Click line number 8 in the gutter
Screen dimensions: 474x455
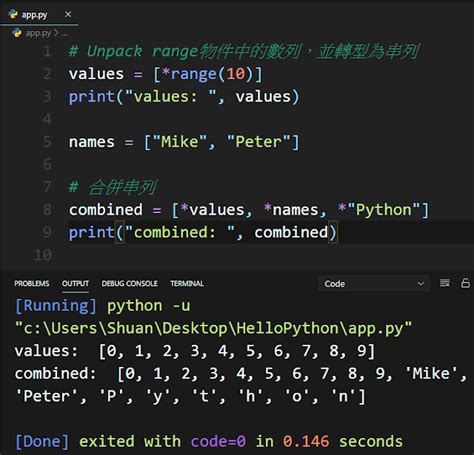[47, 210]
